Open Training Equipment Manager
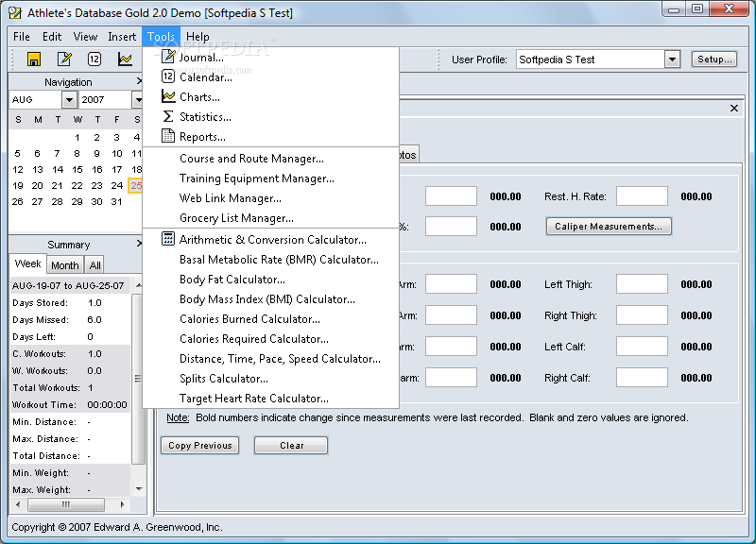Image resolution: width=756 pixels, height=544 pixels. (271, 178)
